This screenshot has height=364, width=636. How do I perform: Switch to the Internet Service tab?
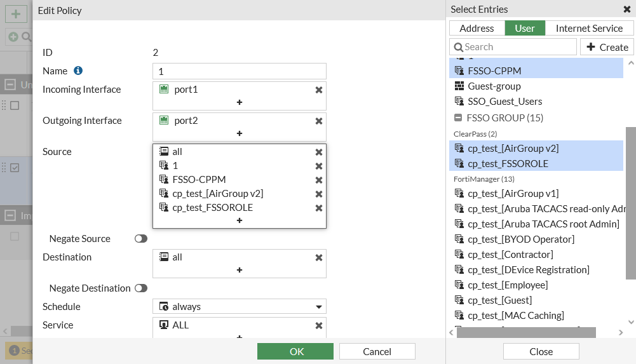coord(589,29)
